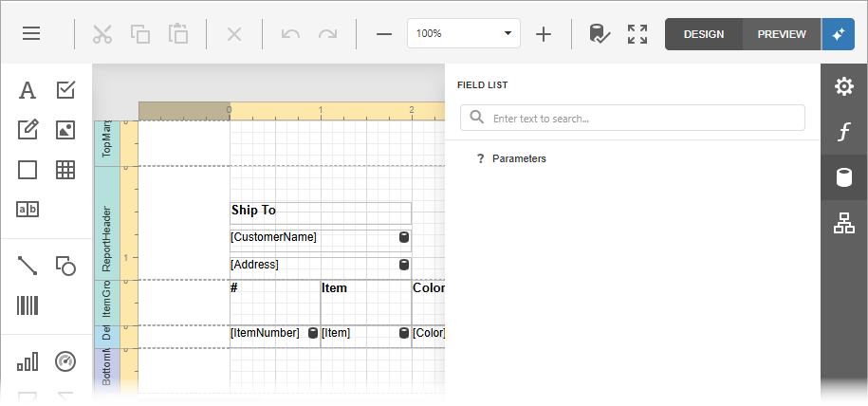The height and width of the screenshot is (406, 868).
Task: Select the Shape control tool
Action: [x=65, y=266]
